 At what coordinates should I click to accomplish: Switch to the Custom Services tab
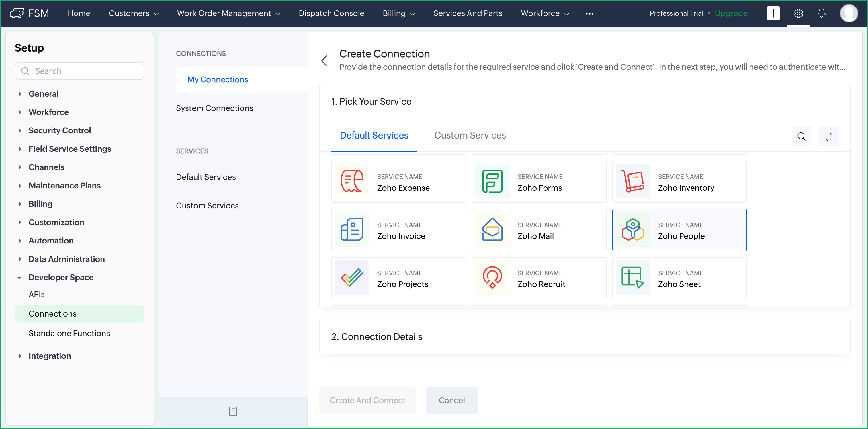(x=470, y=135)
